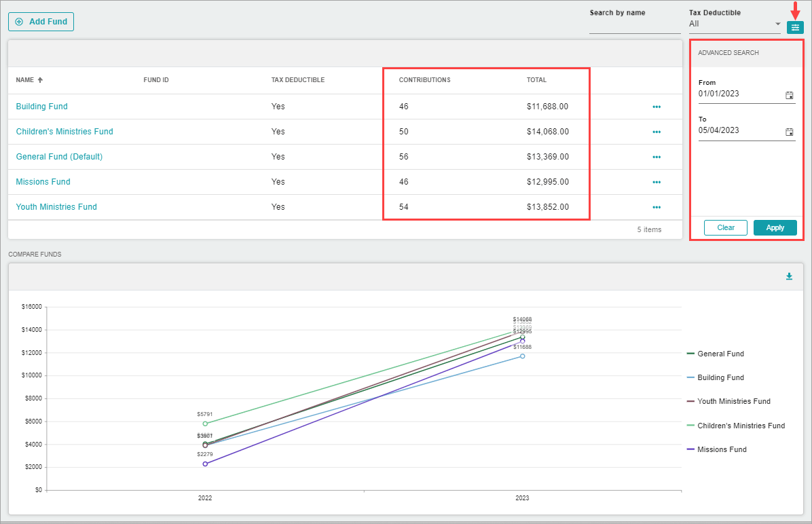Edit the From date field 01/01/2023

(741, 94)
